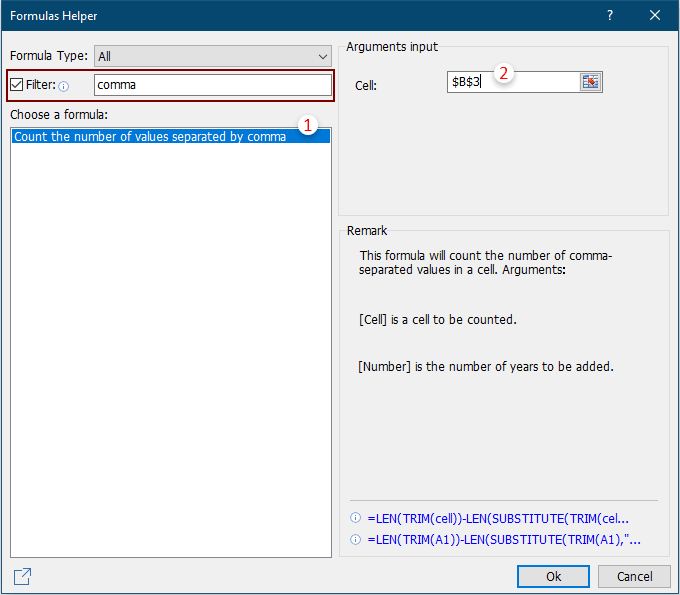Click the range selector icon beside Cell field
Viewport: 680px width, 595px height.
coord(590,82)
